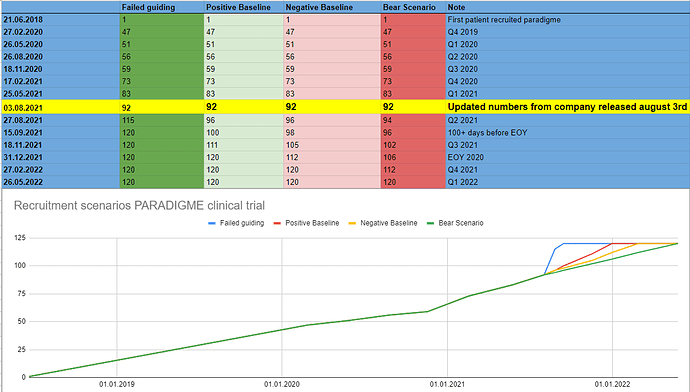Click the date cell 26.05.2022
This screenshot has height=392, width=690.
pyautogui.click(x=60, y=182)
